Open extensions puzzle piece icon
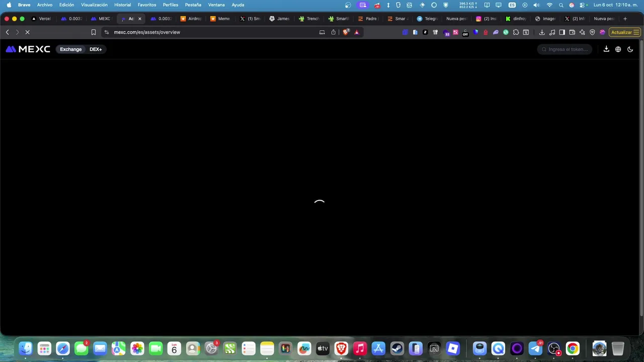Viewport: 644px width, 362px height. coord(516,32)
